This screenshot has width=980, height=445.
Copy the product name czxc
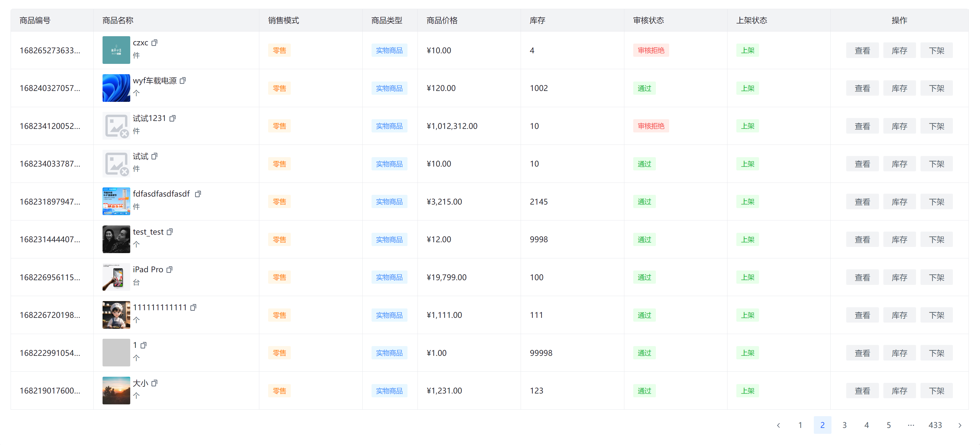pyautogui.click(x=154, y=43)
